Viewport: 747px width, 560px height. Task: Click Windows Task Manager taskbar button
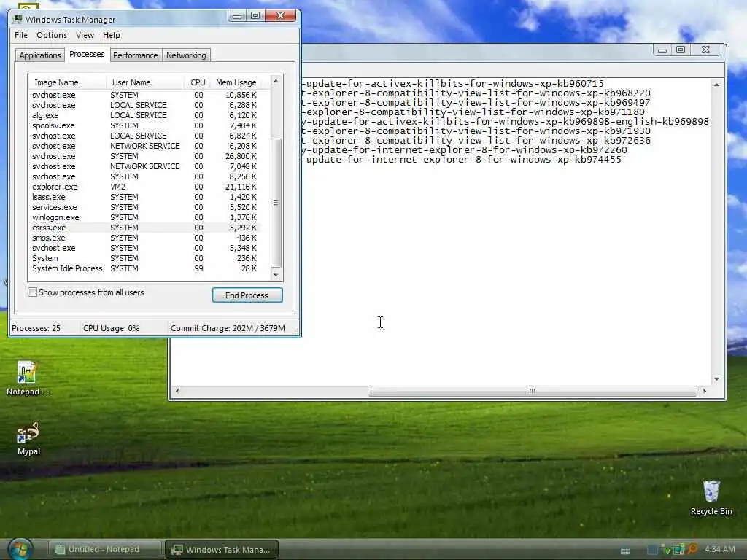222,549
